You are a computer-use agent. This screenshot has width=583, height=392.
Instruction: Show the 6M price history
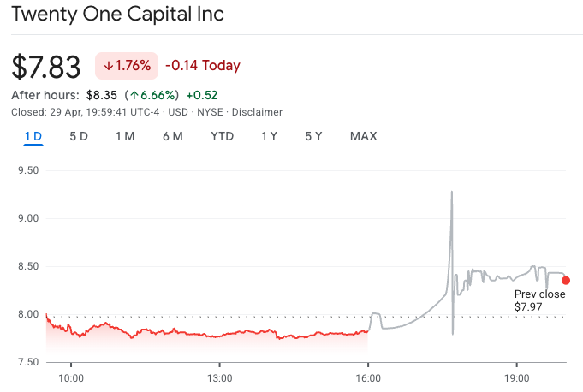point(172,136)
